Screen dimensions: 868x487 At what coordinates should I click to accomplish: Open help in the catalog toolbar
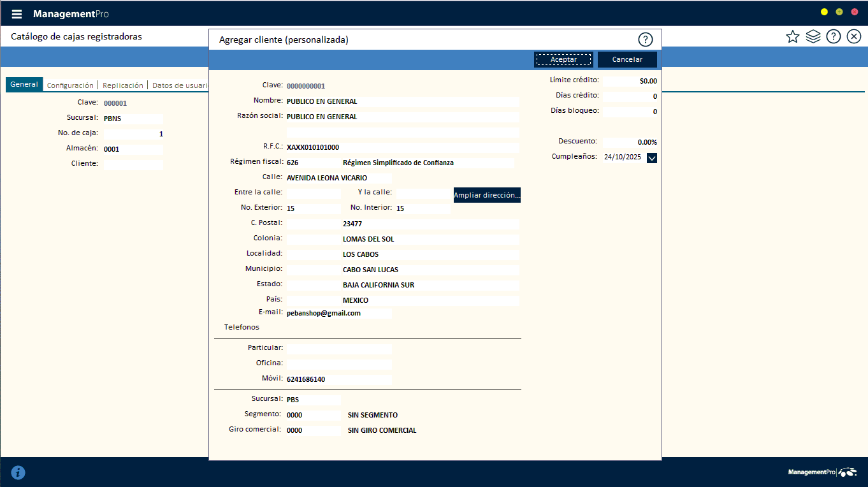[x=833, y=36]
